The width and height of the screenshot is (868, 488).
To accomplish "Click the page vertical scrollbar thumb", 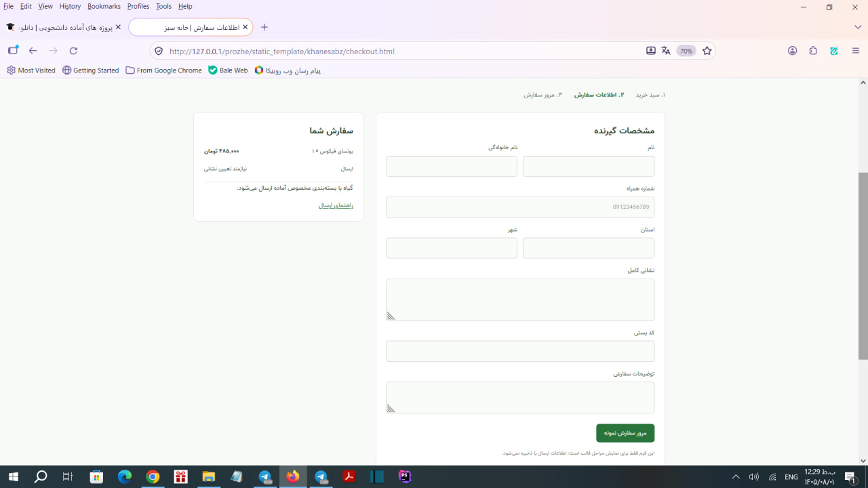I will [863, 266].
